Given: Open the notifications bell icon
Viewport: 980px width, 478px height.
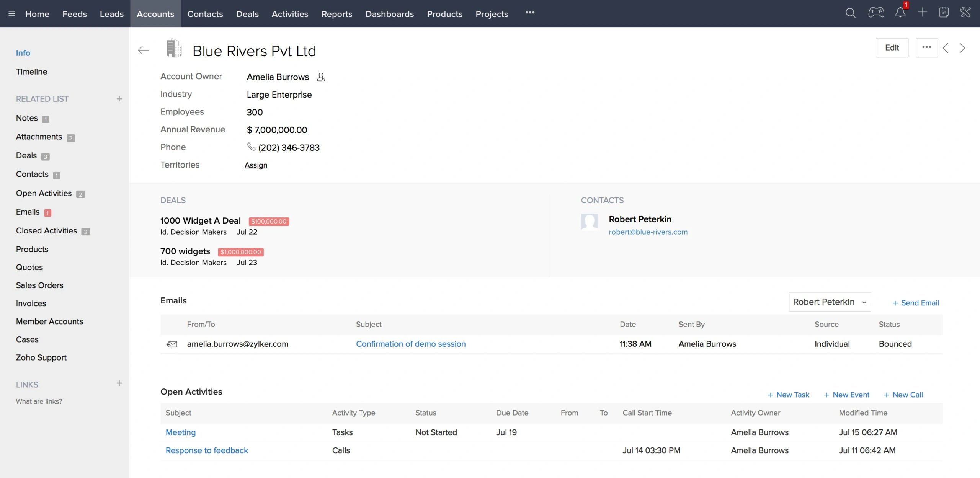Looking at the screenshot, I should (900, 13).
